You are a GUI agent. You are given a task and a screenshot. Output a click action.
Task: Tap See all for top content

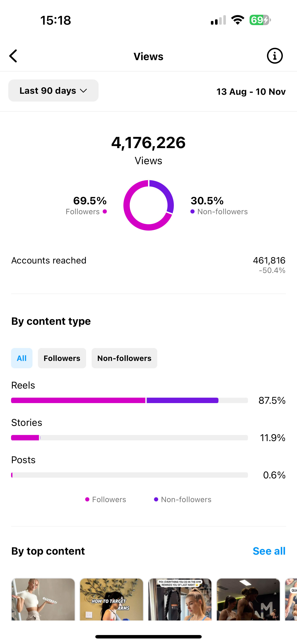click(x=269, y=551)
